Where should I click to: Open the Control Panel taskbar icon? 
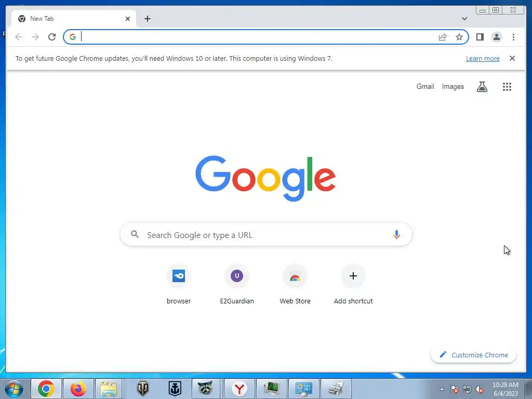point(303,389)
